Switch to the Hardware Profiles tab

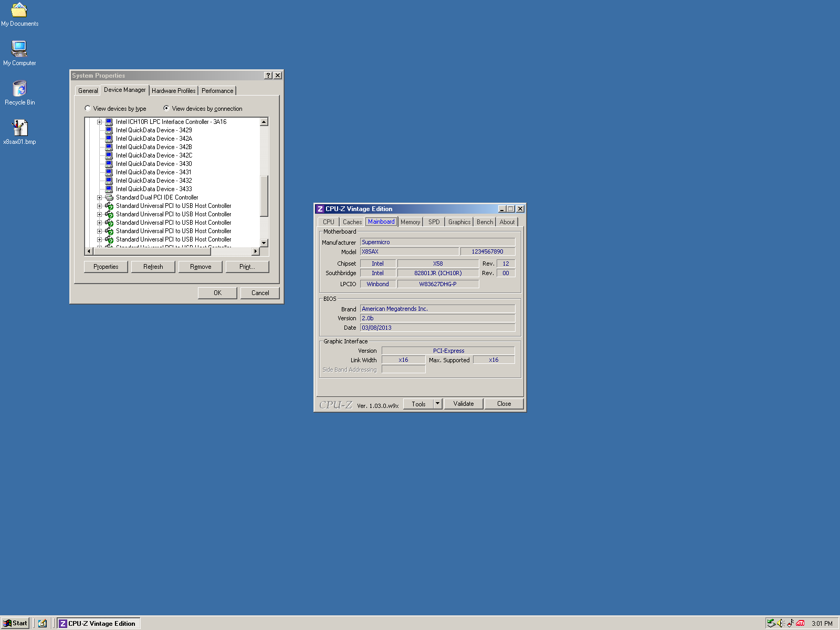173,91
